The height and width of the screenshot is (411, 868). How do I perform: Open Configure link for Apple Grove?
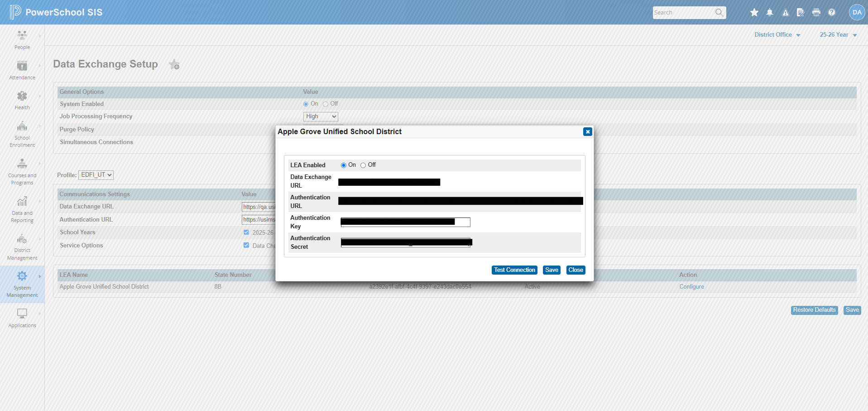click(691, 287)
